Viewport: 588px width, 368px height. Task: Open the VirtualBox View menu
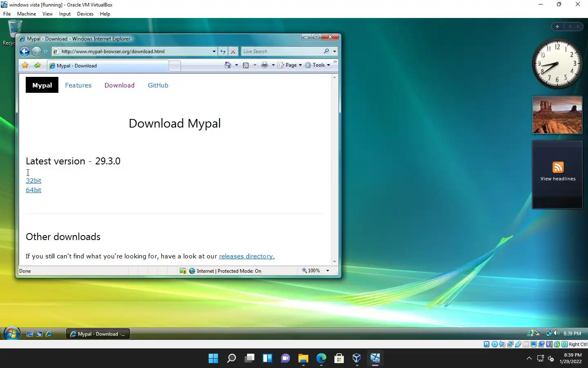pyautogui.click(x=47, y=13)
